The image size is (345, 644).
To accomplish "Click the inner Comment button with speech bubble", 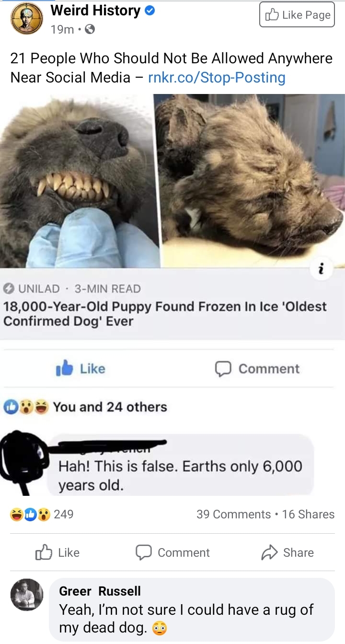I will pos(257,369).
